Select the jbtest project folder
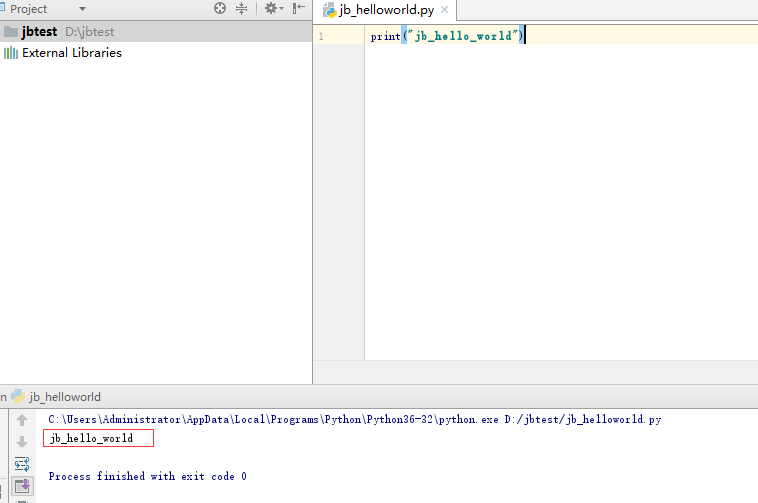Viewport: 758px width, 503px height. click(156, 32)
